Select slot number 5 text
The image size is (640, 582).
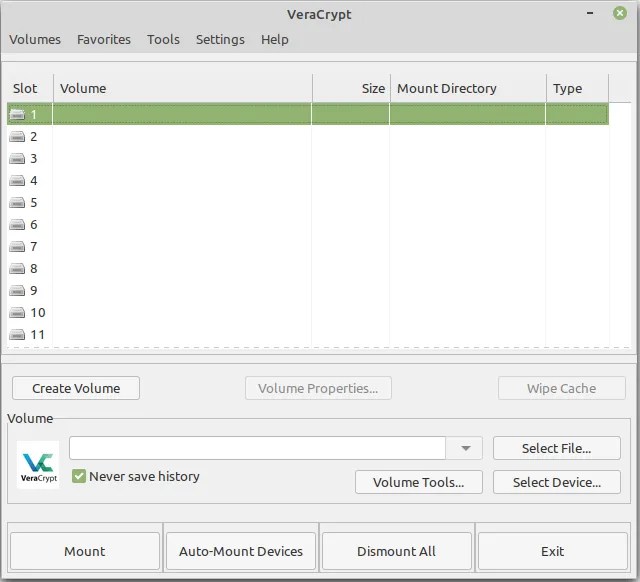tap(34, 203)
